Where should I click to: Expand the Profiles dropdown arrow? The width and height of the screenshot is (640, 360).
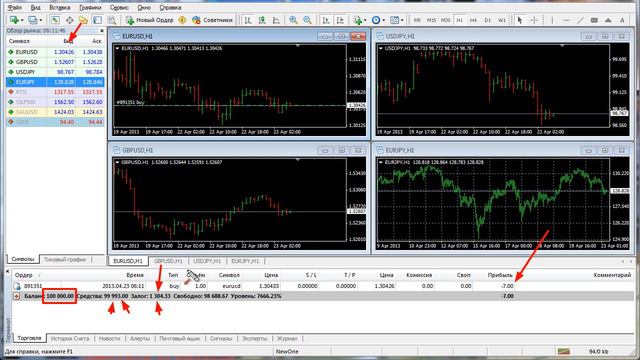pos(41,20)
